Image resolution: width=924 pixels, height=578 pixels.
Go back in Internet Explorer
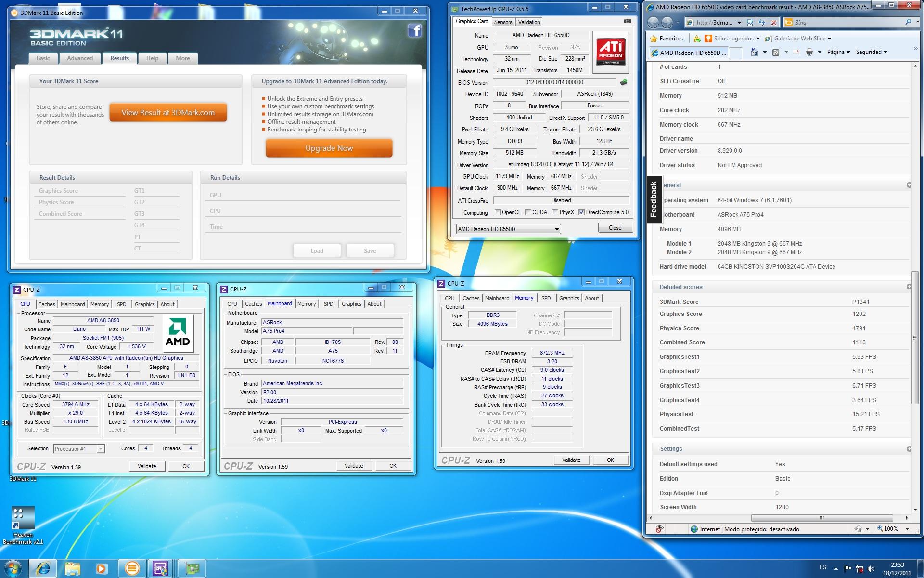coord(653,22)
